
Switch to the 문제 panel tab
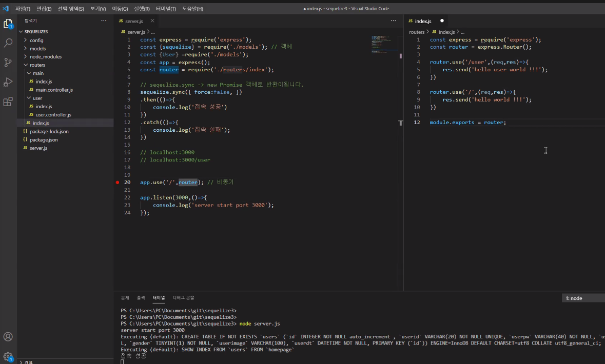coord(125,298)
